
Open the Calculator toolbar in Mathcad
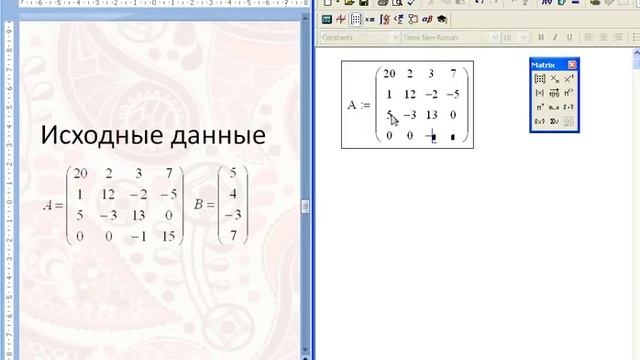pos(327,19)
